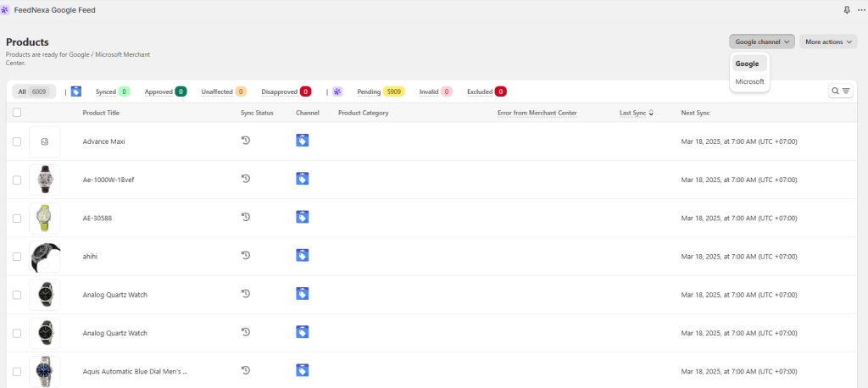Click sync status icon for Aquis Automatic Blue Dial
The height and width of the screenshot is (388, 868).
click(246, 369)
